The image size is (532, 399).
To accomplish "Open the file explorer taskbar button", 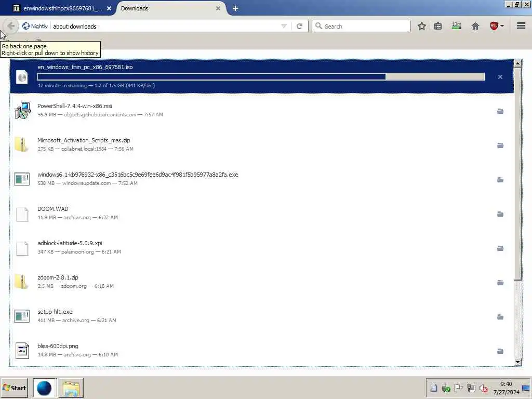I will click(71, 388).
